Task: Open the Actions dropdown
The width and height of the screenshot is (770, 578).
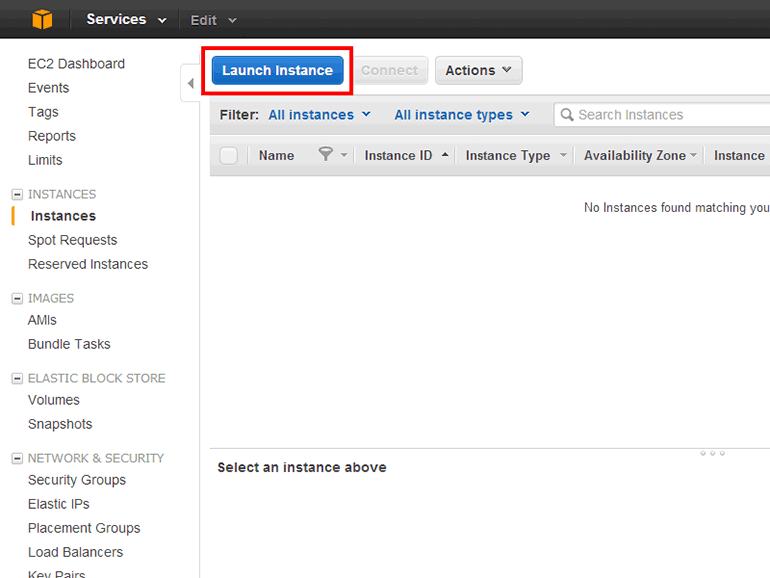Action: tap(478, 70)
